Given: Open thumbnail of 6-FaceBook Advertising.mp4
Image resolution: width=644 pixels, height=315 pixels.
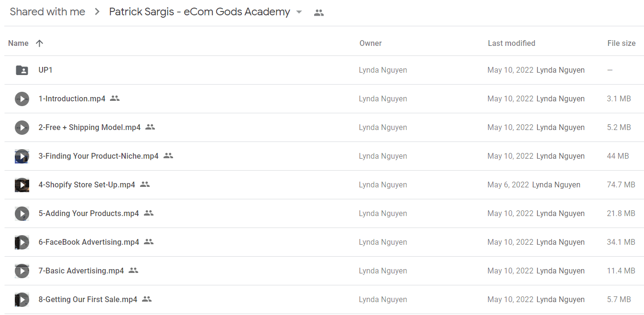Looking at the screenshot, I should (x=22, y=242).
